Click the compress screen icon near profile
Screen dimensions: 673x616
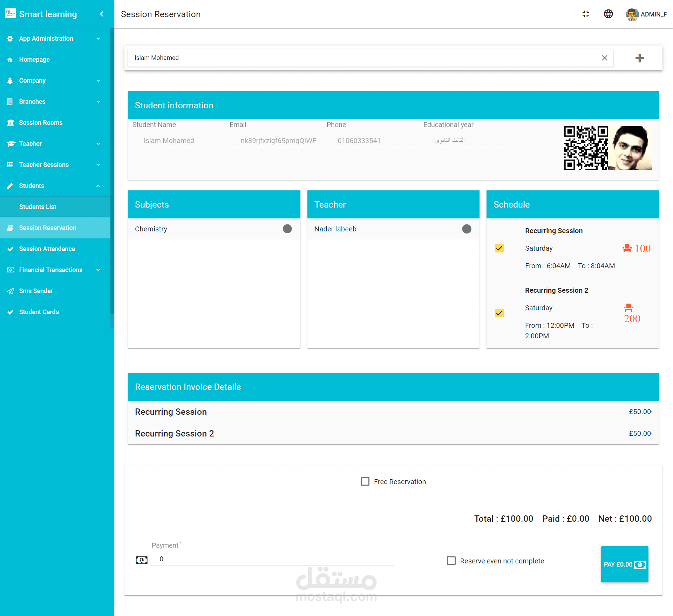pos(586,14)
